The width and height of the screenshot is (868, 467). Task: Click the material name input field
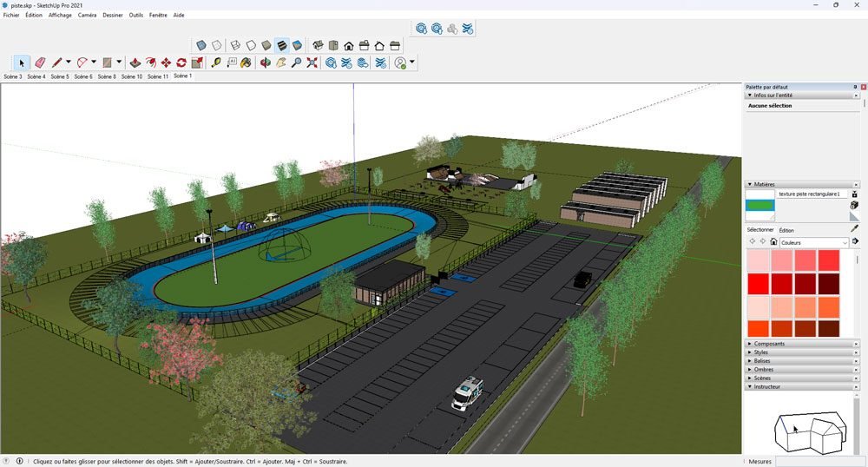click(x=812, y=194)
